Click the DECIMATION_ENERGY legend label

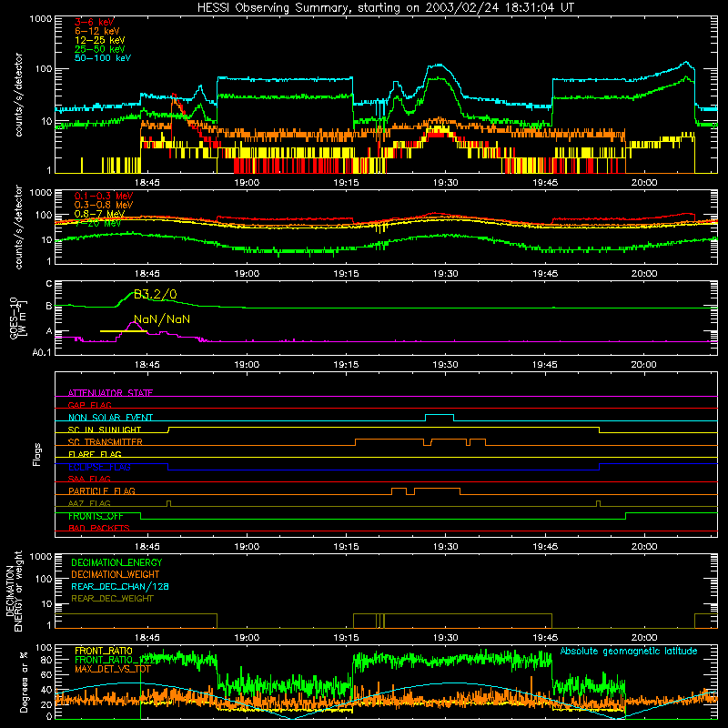pos(116,562)
